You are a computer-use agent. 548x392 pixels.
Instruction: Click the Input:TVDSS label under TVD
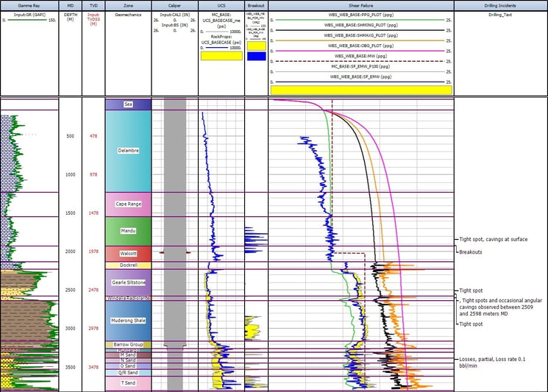pyautogui.click(x=93, y=19)
